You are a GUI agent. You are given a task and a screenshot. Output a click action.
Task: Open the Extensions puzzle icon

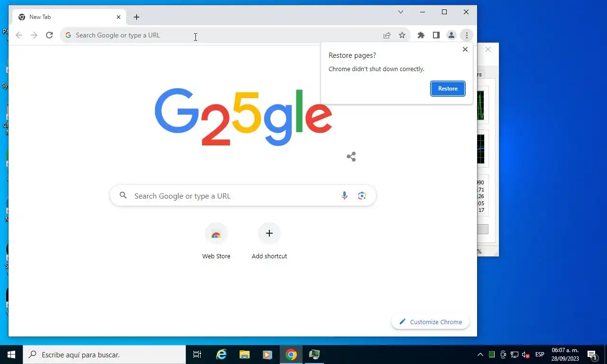(421, 35)
